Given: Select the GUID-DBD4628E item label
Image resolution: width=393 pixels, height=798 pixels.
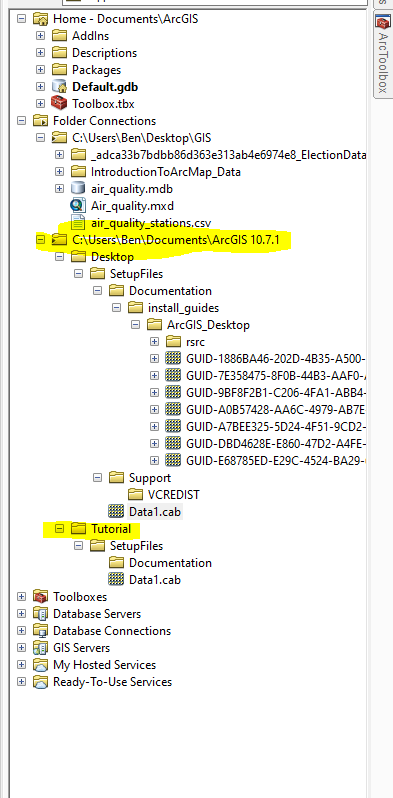Looking at the screenshot, I should (276, 444).
